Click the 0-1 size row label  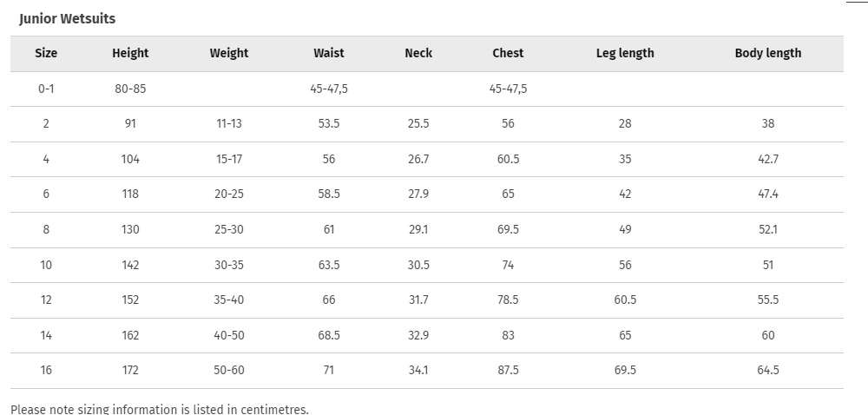click(46, 89)
